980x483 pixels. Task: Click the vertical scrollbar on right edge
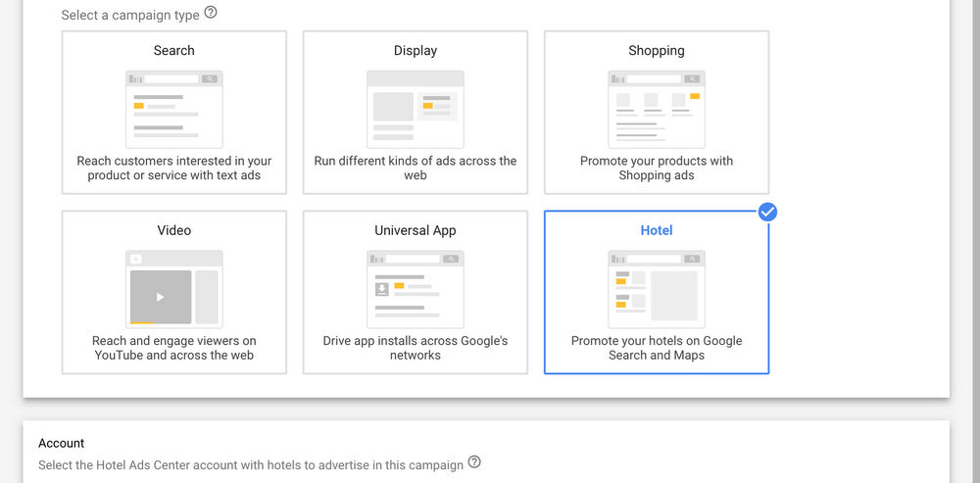975,241
